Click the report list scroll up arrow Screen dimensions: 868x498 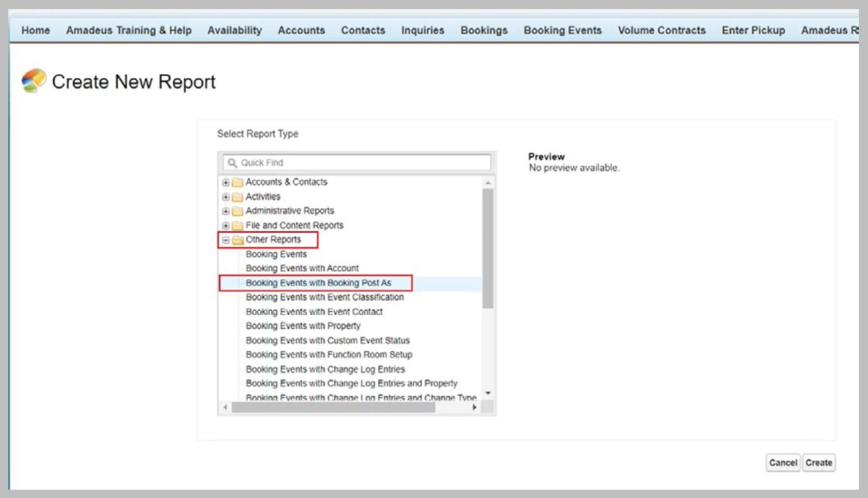tap(488, 182)
